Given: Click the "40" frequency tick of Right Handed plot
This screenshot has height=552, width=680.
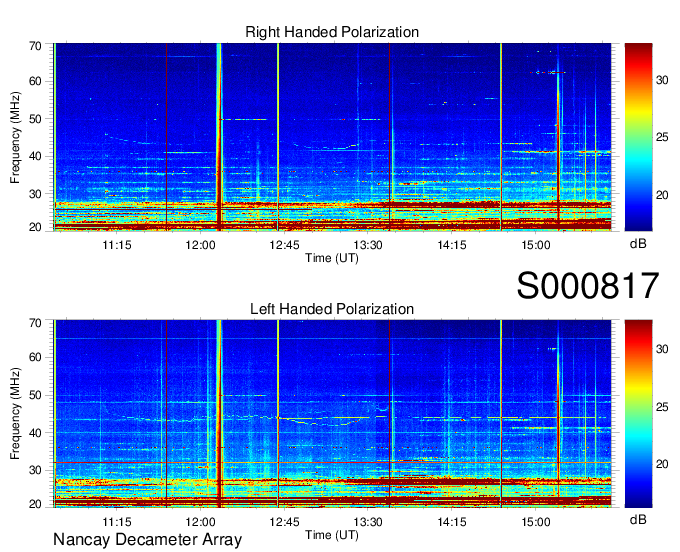Looking at the screenshot, I should pyautogui.click(x=36, y=157).
